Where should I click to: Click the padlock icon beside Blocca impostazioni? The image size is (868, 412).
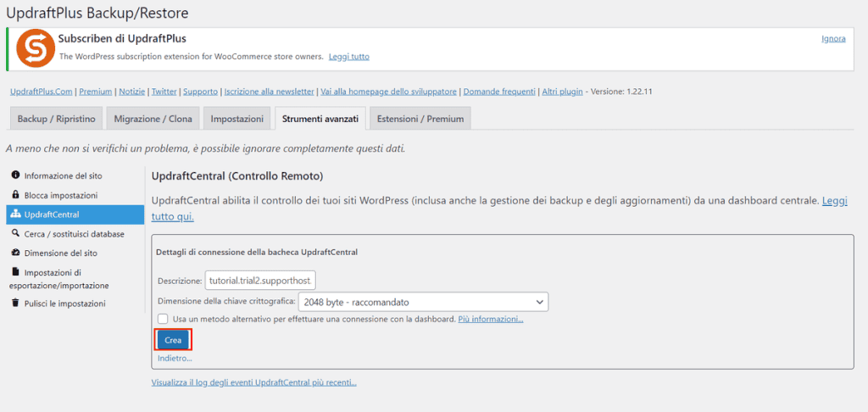click(x=15, y=195)
